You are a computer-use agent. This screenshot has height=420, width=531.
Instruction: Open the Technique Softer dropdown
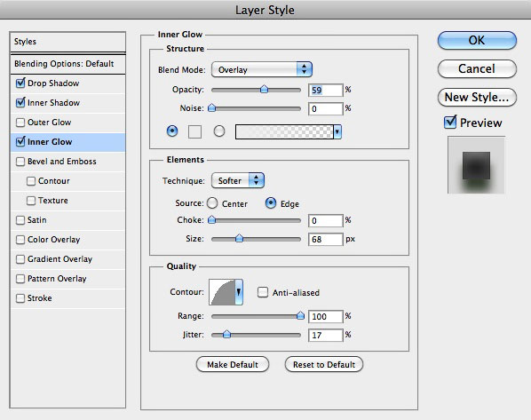tap(238, 180)
